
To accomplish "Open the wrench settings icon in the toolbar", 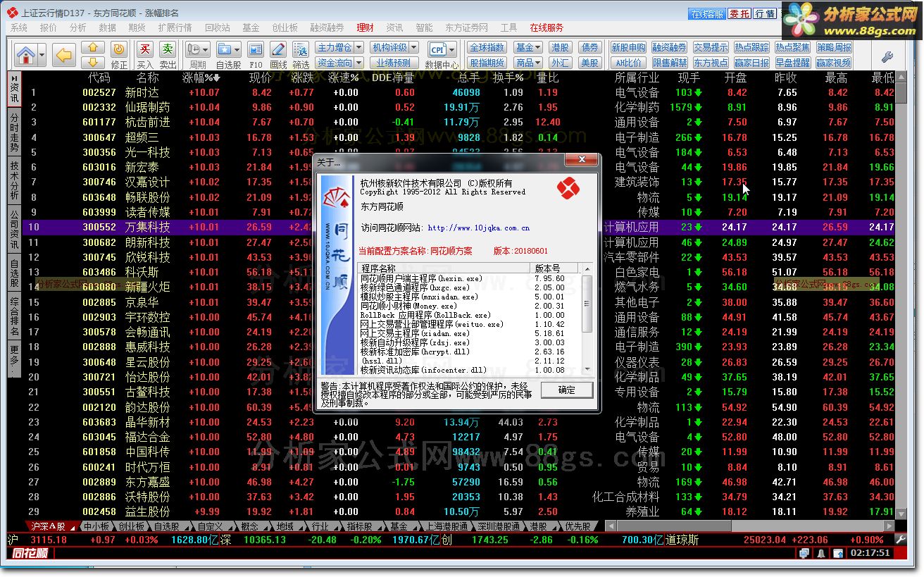I will click(x=887, y=56).
